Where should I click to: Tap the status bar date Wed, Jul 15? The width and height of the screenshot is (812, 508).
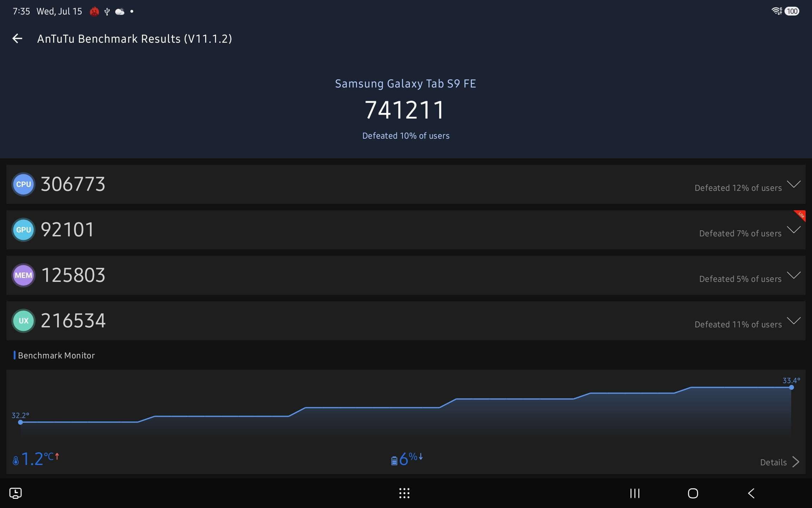59,11
